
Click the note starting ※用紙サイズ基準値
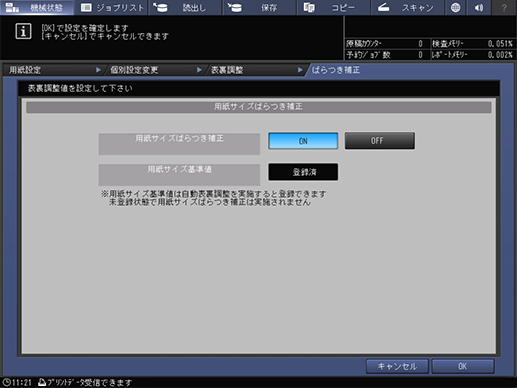pos(214,198)
